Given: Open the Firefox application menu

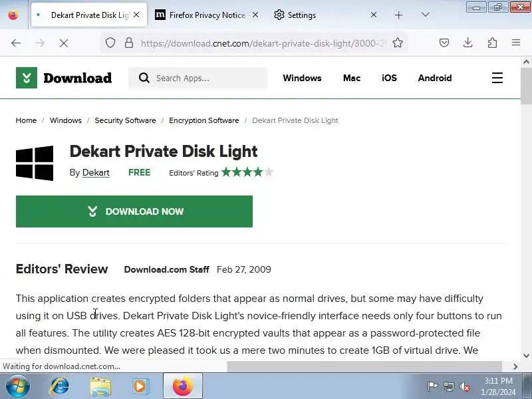Looking at the screenshot, I should click(516, 43).
